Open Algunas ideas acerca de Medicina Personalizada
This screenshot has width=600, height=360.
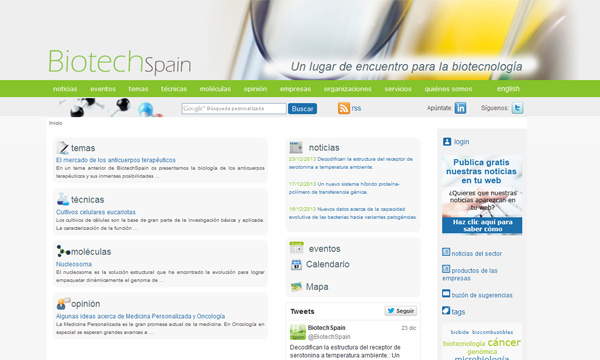tap(140, 316)
